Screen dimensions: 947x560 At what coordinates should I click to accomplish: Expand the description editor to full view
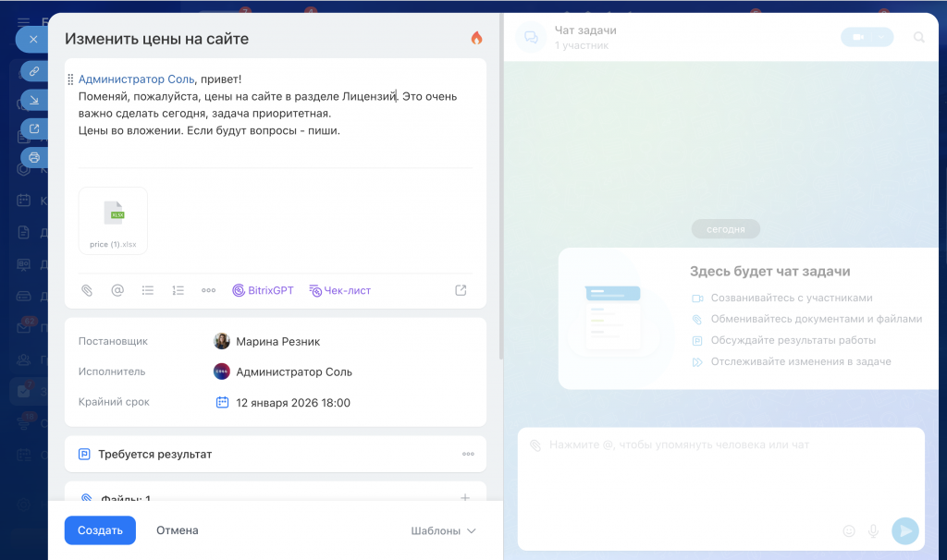tap(461, 290)
